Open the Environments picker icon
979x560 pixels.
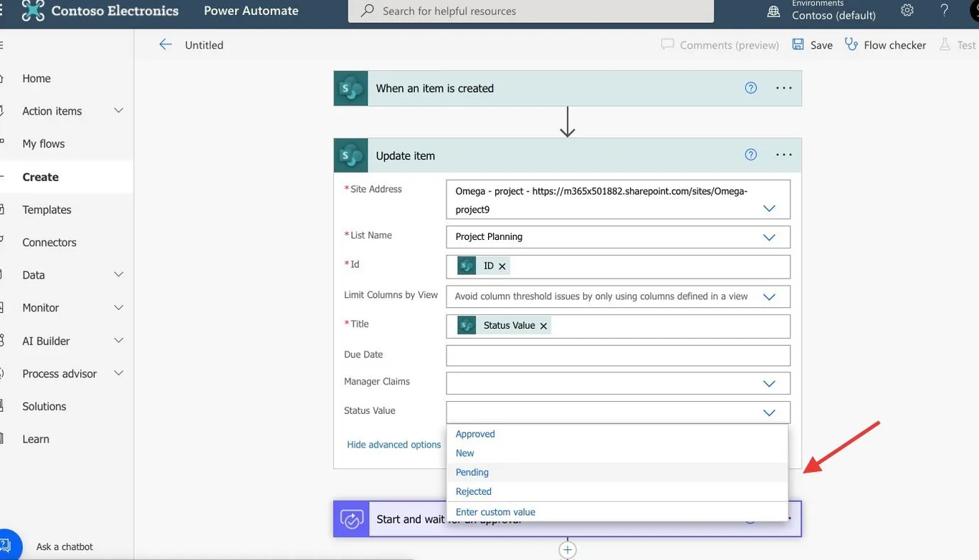point(774,11)
